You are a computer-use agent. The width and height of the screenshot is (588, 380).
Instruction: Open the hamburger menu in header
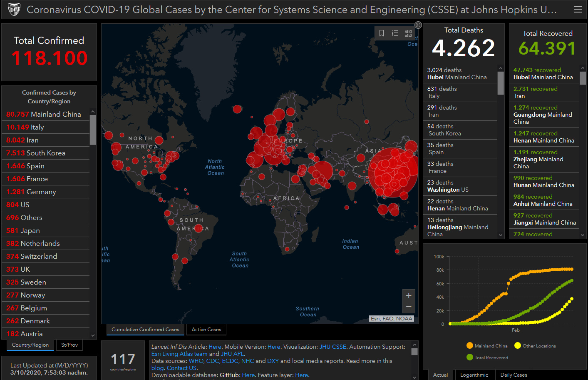pyautogui.click(x=578, y=9)
